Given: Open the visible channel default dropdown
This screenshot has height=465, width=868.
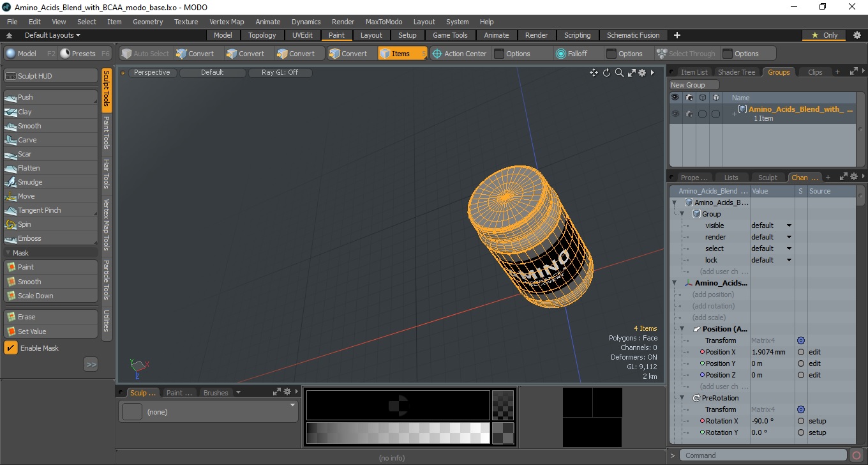Looking at the screenshot, I should (x=772, y=225).
